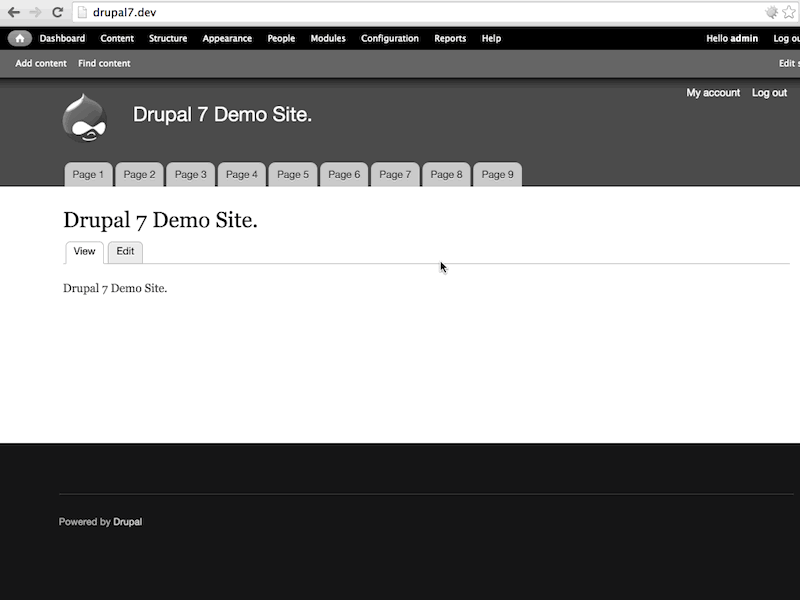This screenshot has width=800, height=600.
Task: Select the Page 9 navigation tab
Action: click(x=497, y=173)
